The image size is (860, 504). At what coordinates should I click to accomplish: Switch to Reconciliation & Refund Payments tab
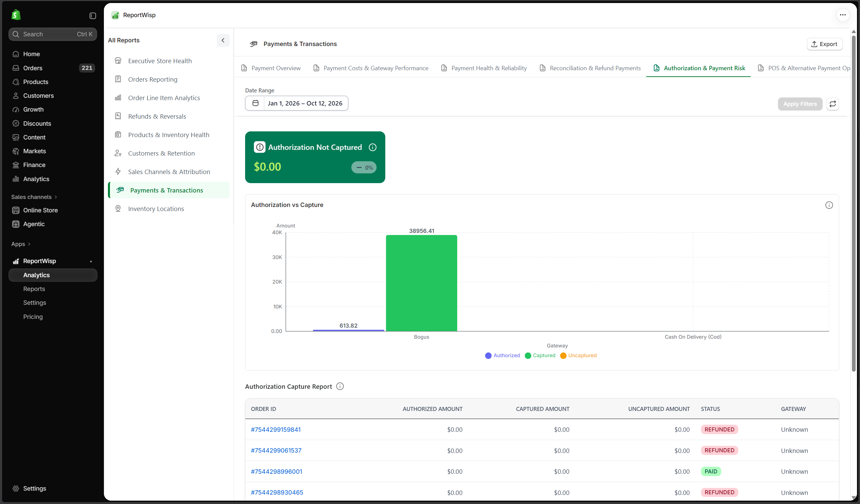coord(590,68)
